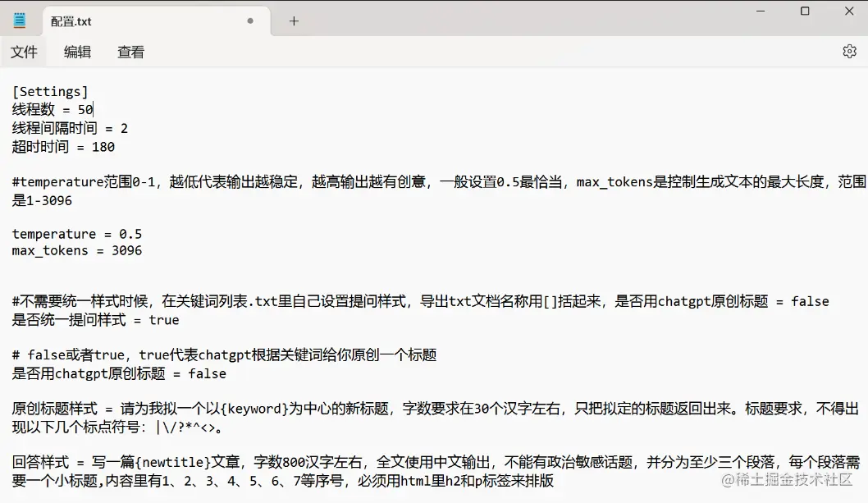This screenshot has width=868, height=503.
Task: Maximize the Notepad window
Action: click(x=805, y=11)
